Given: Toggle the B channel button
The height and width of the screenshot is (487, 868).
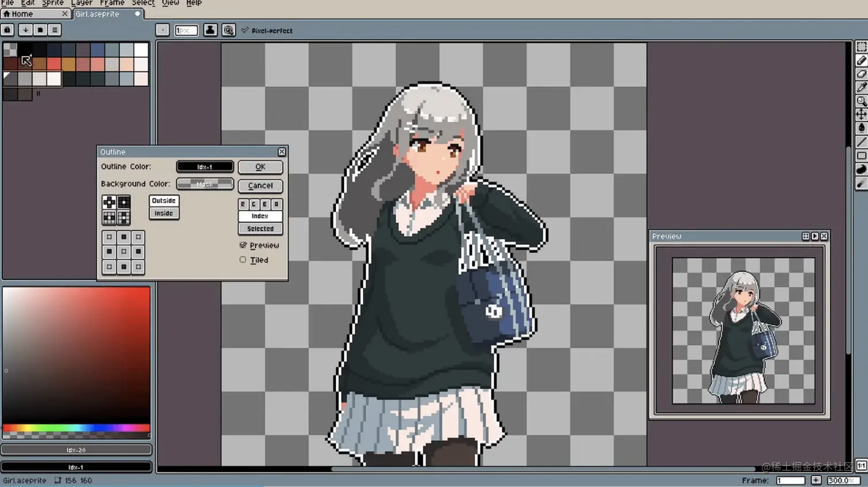Looking at the screenshot, I should (265, 204).
